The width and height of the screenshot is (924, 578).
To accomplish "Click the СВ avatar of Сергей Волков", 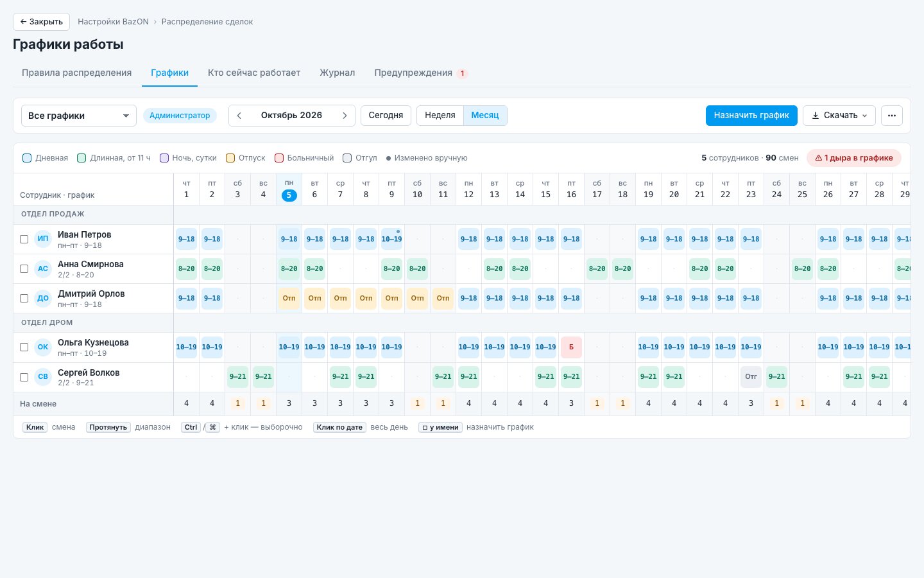I will tap(43, 377).
